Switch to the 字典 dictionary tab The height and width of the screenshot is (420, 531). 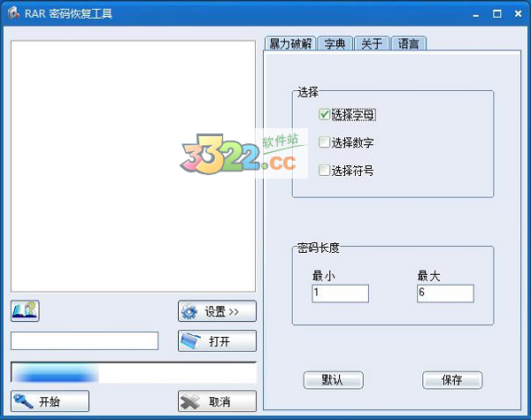[335, 43]
